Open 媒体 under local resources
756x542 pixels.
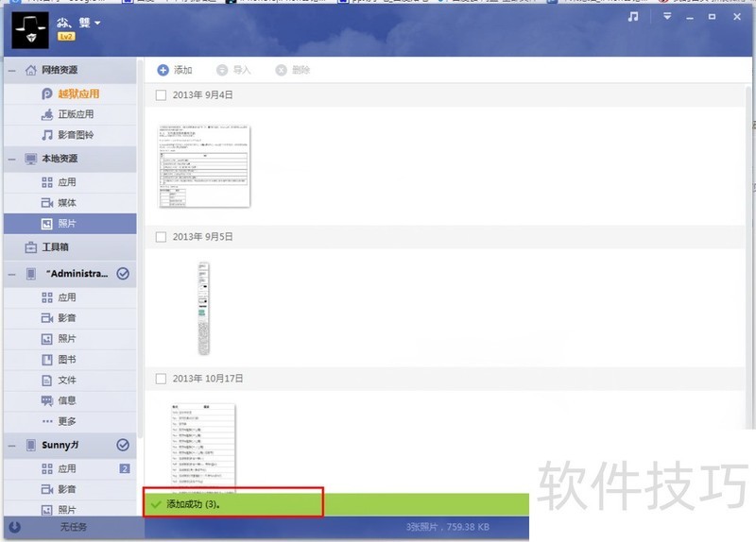click(x=66, y=203)
